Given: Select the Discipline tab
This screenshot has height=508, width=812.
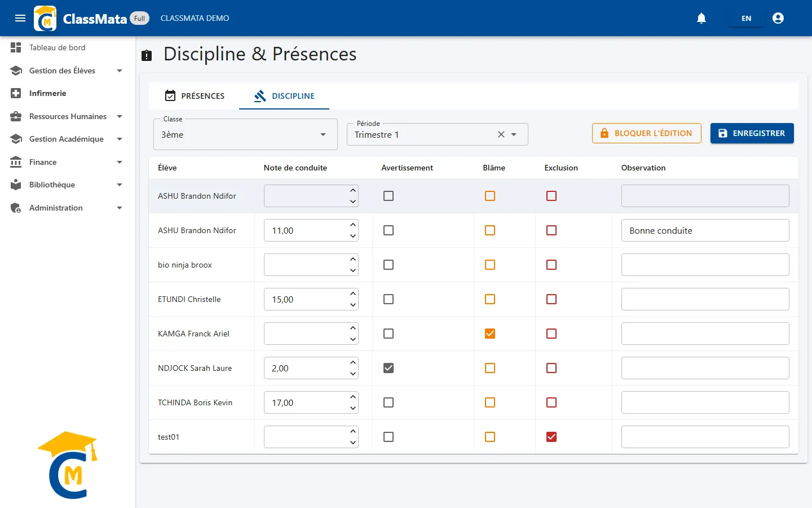Looking at the screenshot, I should 284,96.
